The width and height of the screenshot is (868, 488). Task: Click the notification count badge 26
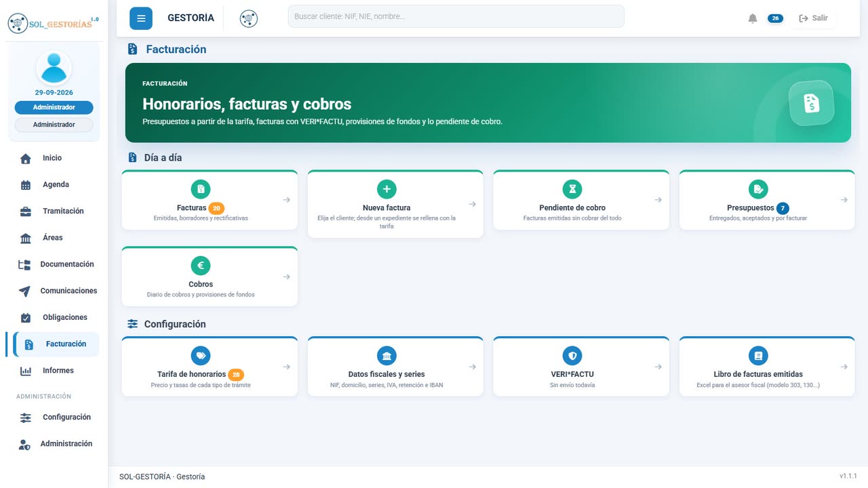[775, 18]
